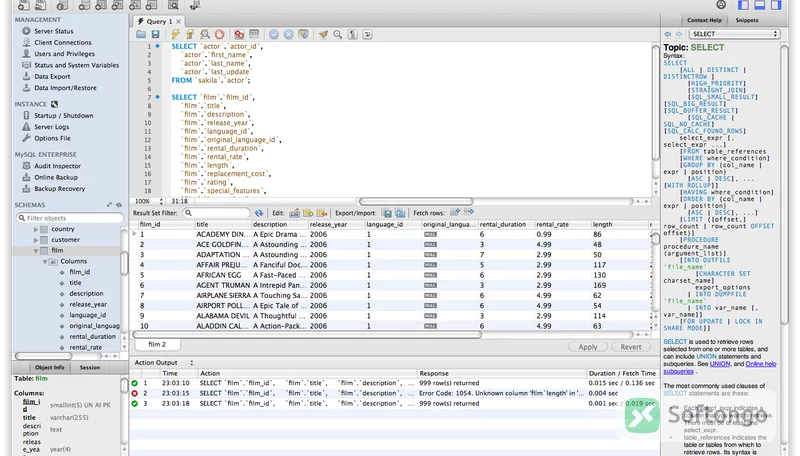
Task: Open a SQL script file with the folder icon
Action: 141,34
